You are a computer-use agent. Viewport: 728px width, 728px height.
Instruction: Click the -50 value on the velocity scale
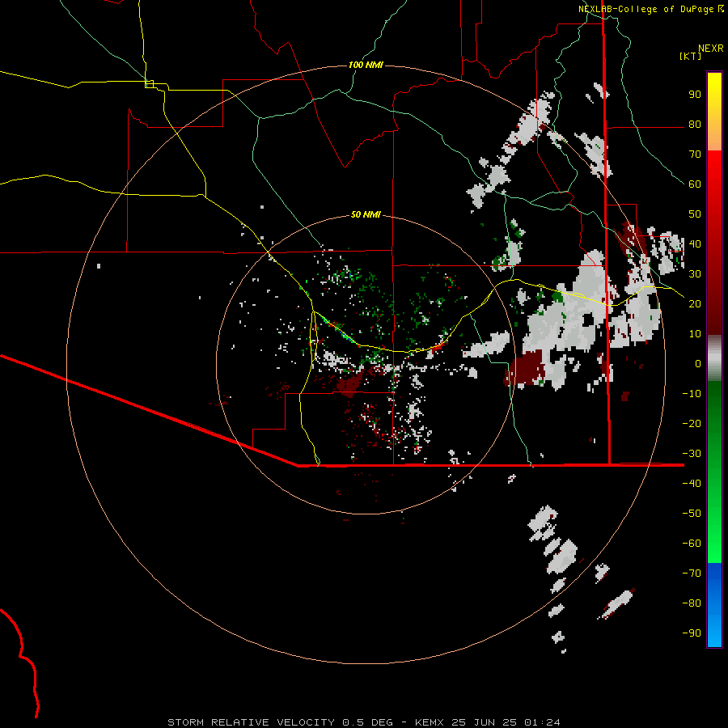pos(692,514)
